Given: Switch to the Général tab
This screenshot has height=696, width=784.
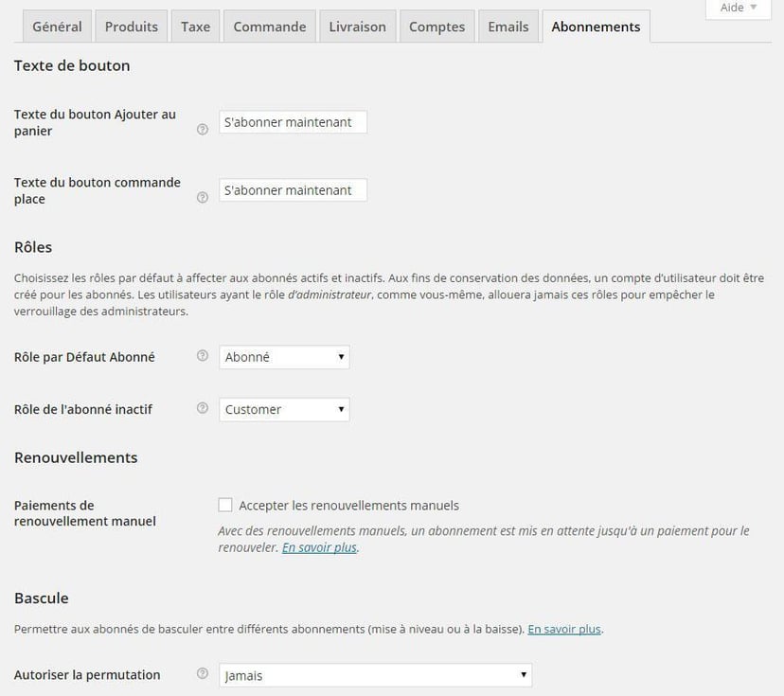Looking at the screenshot, I should [56, 26].
